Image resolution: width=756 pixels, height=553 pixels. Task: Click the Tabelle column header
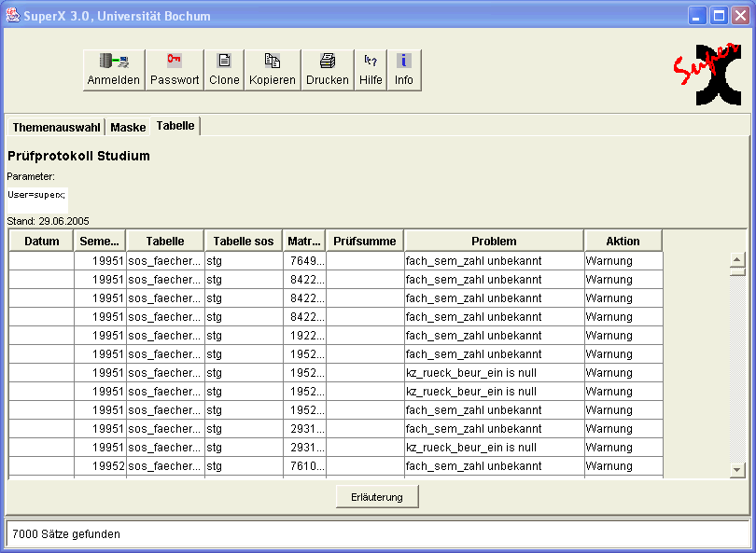[x=165, y=241]
